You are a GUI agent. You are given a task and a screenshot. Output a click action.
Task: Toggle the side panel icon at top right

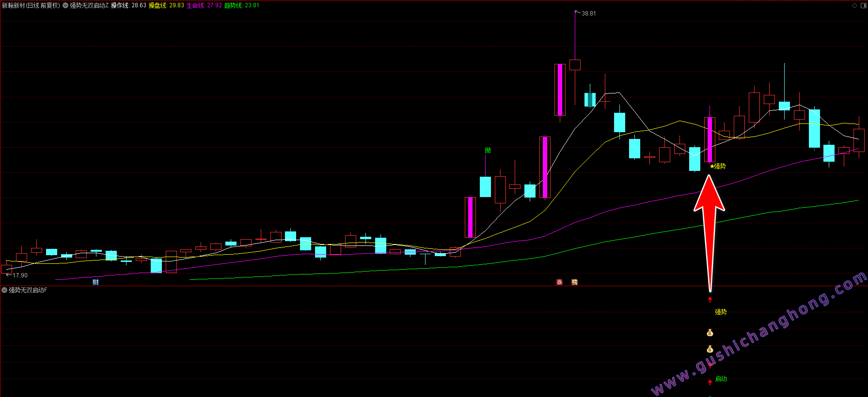(x=863, y=5)
